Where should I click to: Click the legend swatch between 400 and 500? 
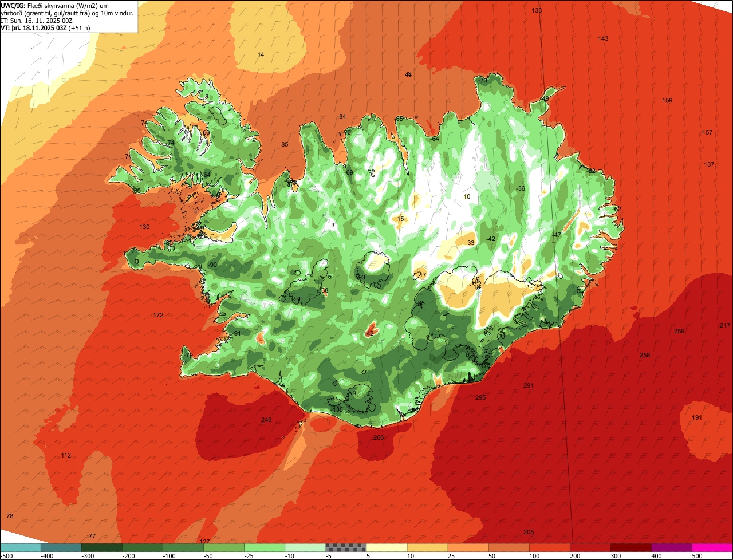pos(671,547)
